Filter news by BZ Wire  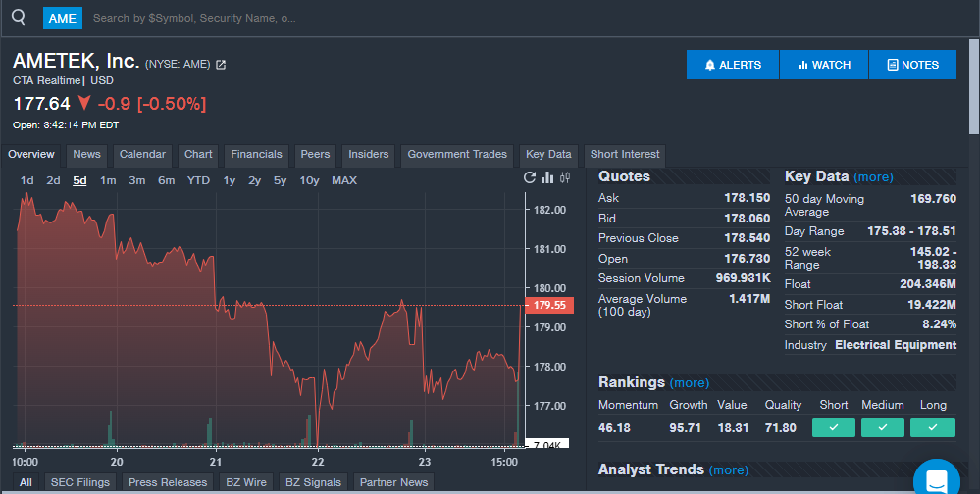246,482
